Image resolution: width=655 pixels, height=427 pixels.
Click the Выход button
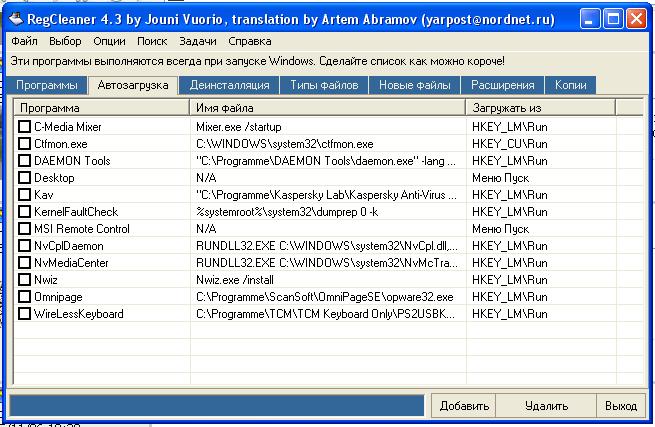(621, 406)
